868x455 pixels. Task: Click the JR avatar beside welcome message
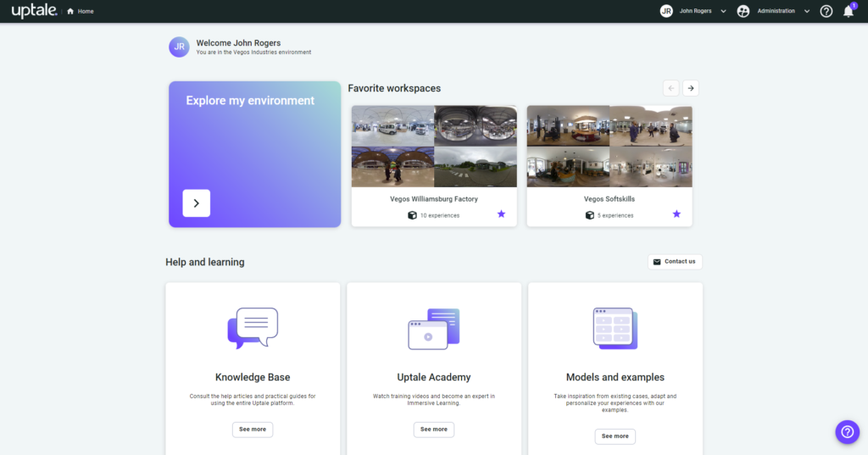179,47
